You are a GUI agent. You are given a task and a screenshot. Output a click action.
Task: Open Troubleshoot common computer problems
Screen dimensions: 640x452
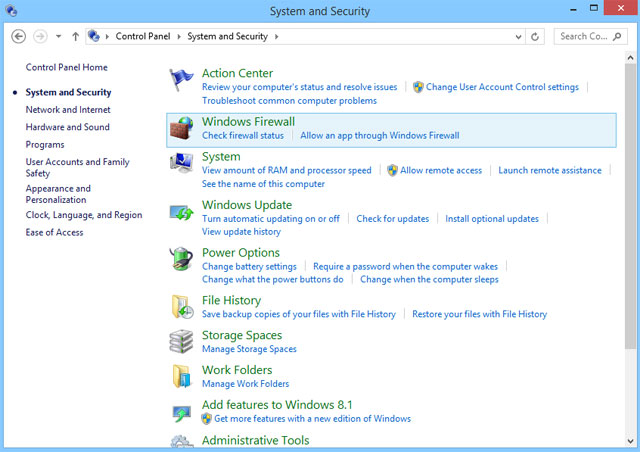pos(289,100)
